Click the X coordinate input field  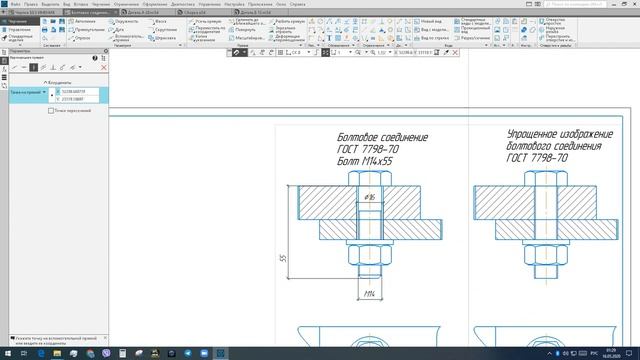[x=79, y=91]
